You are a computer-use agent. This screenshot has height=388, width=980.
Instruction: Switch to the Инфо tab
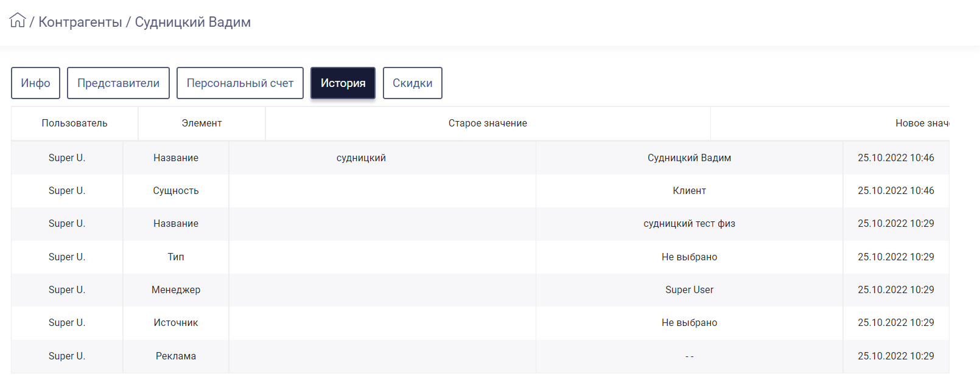point(35,83)
